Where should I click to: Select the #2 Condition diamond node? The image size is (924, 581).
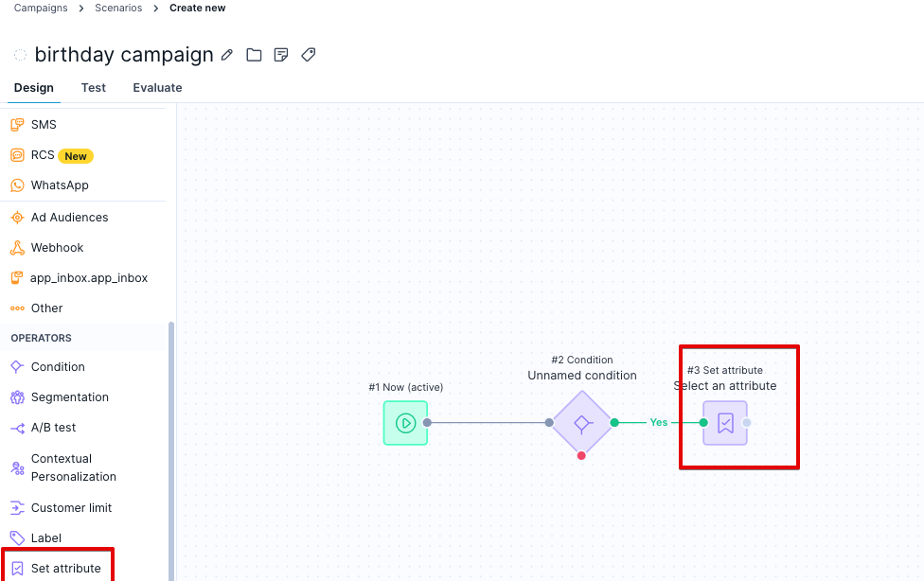[581, 422]
